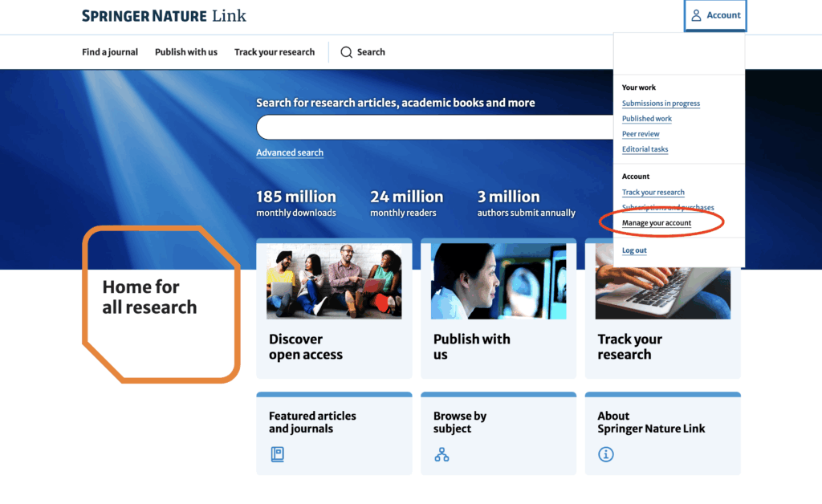Open the Advanced search link
The image size is (822, 504).
[289, 152]
